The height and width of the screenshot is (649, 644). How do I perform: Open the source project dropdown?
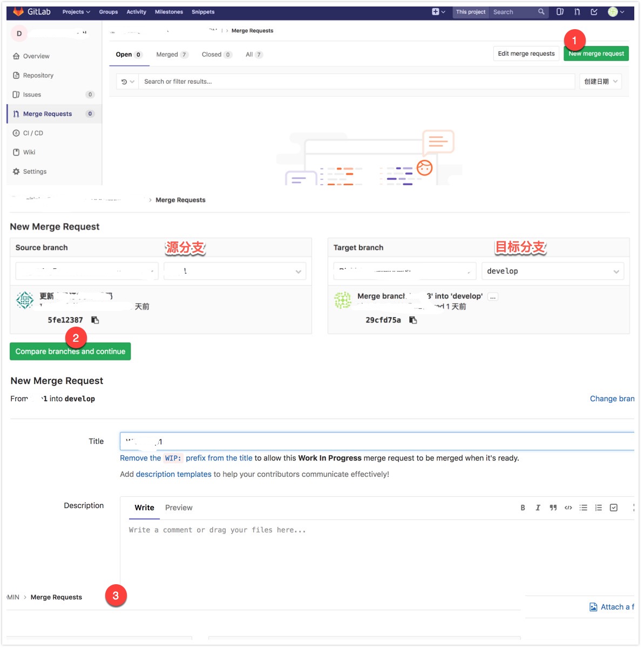coord(86,271)
